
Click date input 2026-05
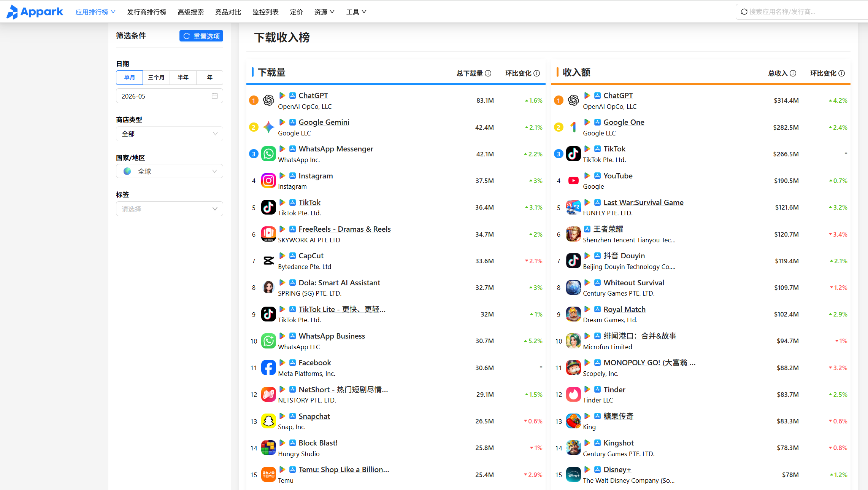(170, 96)
